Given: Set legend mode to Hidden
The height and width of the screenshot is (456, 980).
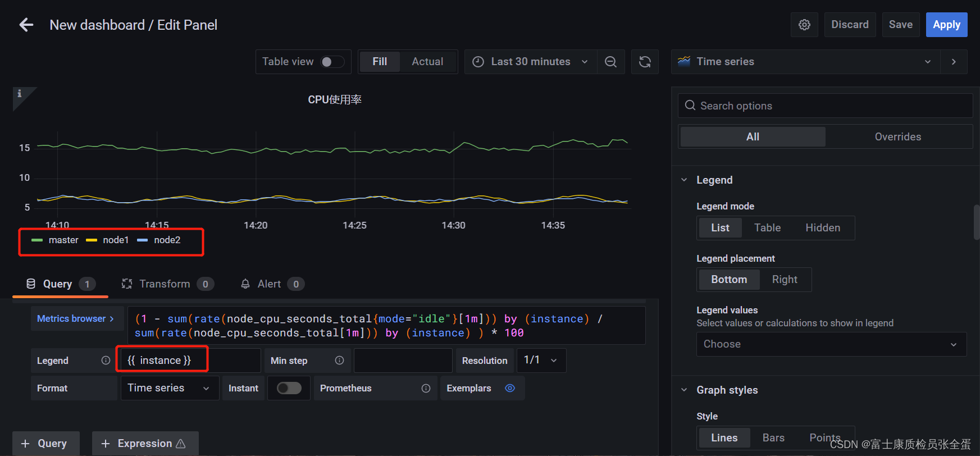Looking at the screenshot, I should pos(823,228).
